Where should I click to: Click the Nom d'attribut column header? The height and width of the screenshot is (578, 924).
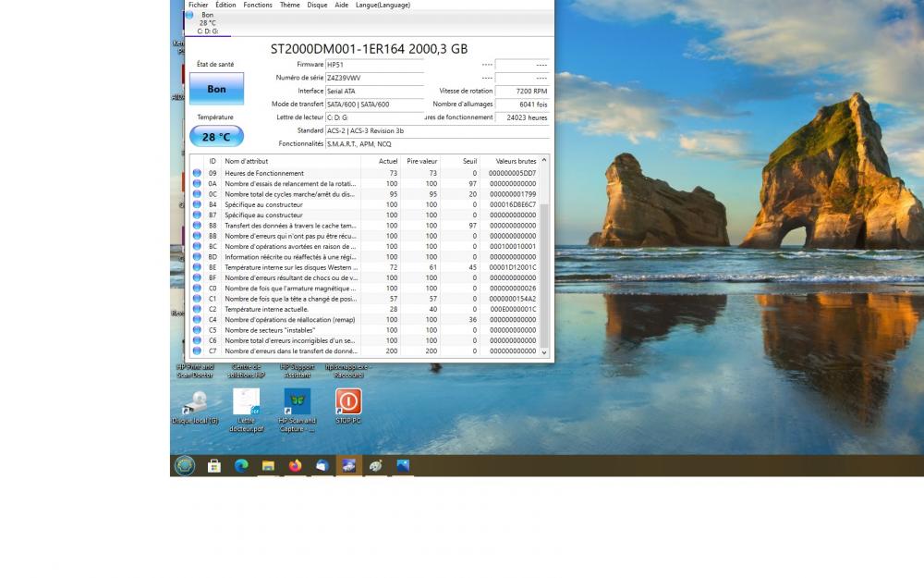pos(292,161)
